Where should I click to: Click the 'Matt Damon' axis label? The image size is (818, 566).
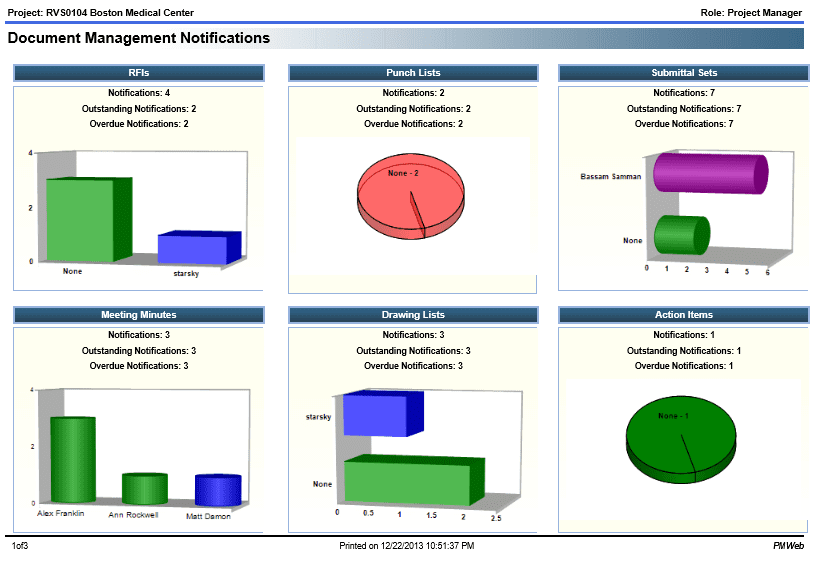(x=208, y=516)
